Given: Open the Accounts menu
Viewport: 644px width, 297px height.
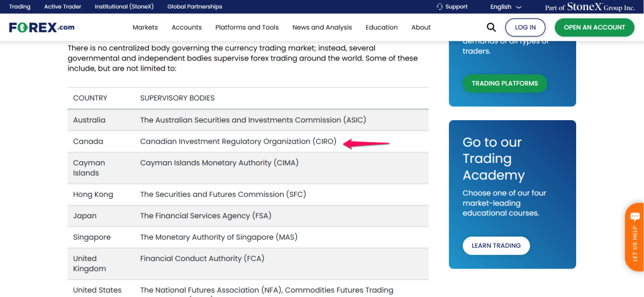Looking at the screenshot, I should 186,28.
